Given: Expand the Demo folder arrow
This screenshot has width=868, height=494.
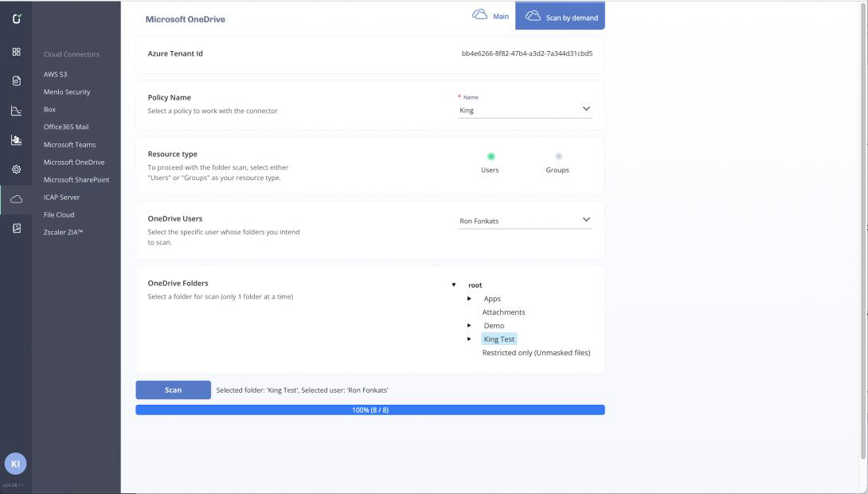Looking at the screenshot, I should (x=469, y=326).
